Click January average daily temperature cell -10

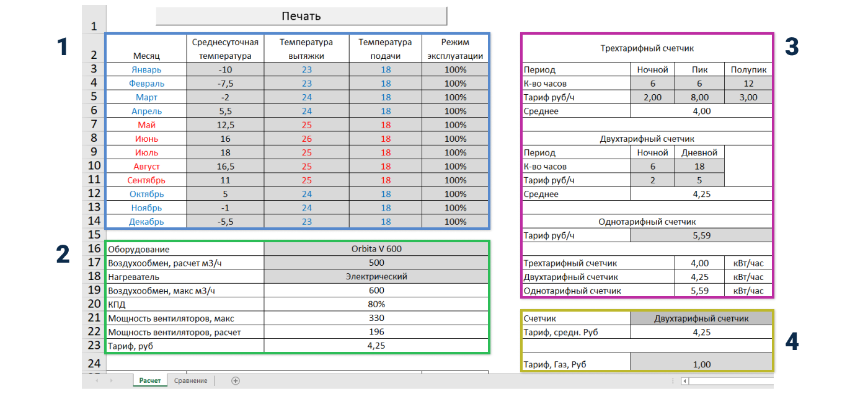coord(226,69)
